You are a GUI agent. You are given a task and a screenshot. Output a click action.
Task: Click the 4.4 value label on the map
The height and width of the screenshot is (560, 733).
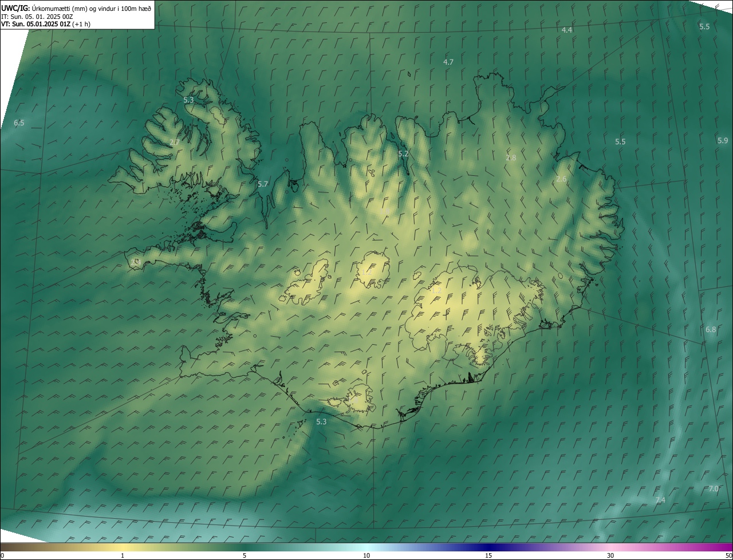pyautogui.click(x=567, y=30)
